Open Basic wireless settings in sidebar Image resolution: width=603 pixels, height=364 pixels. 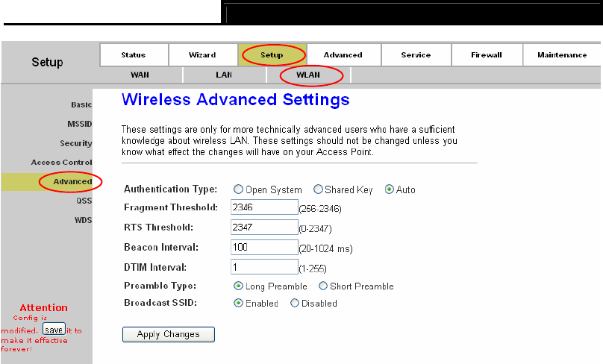(x=81, y=104)
